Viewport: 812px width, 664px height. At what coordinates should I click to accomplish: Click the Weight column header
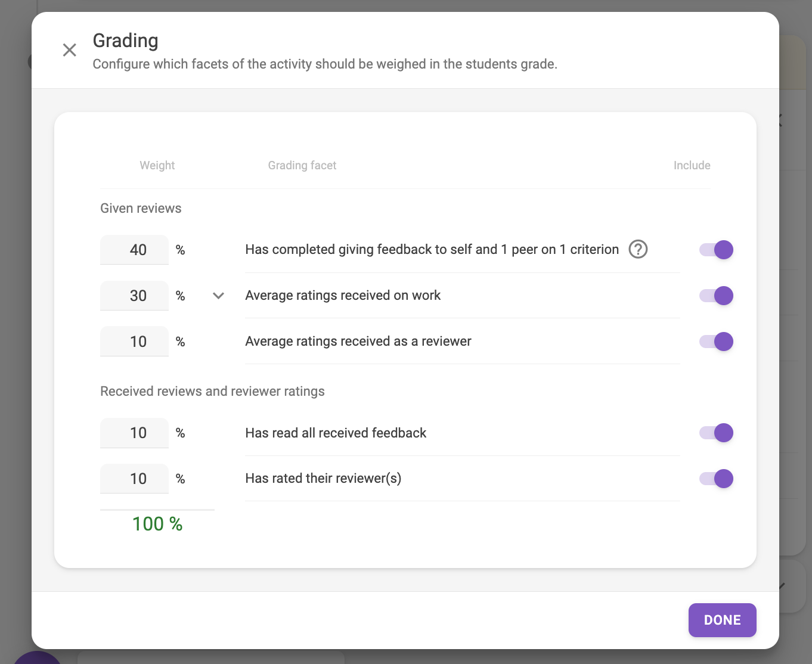[157, 165]
